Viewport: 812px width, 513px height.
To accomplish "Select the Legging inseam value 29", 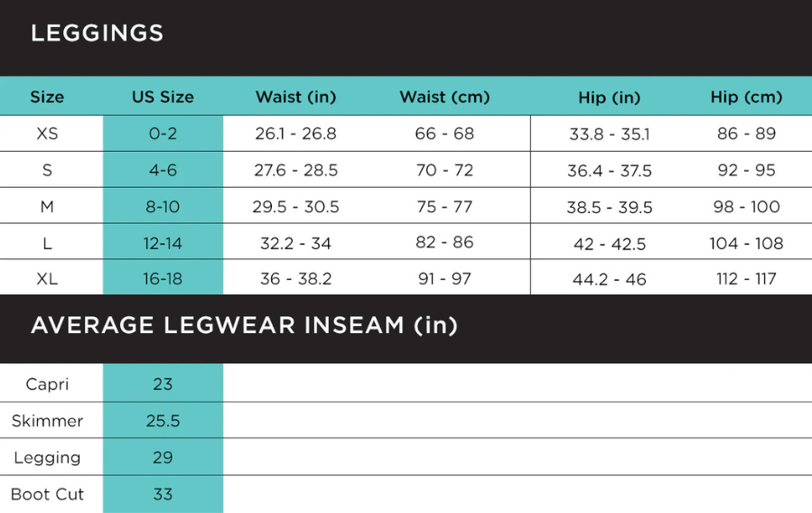I will coord(163,457).
